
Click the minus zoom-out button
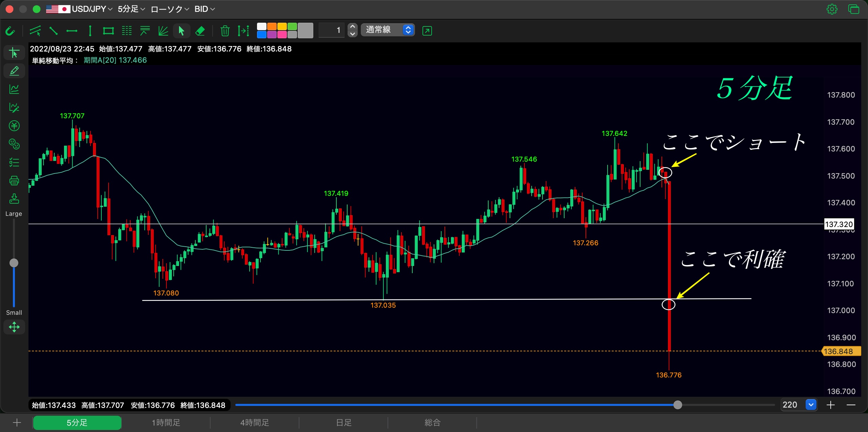[851, 405]
